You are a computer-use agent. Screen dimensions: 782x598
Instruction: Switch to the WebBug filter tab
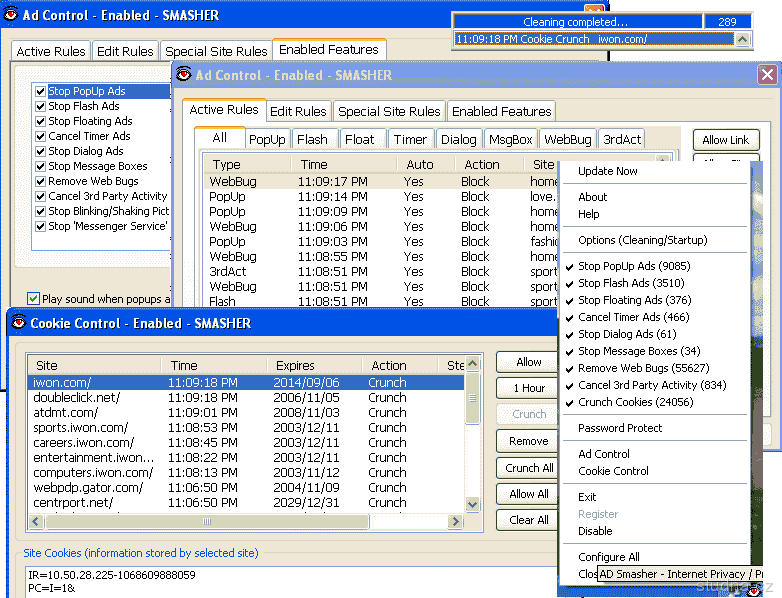click(x=568, y=140)
